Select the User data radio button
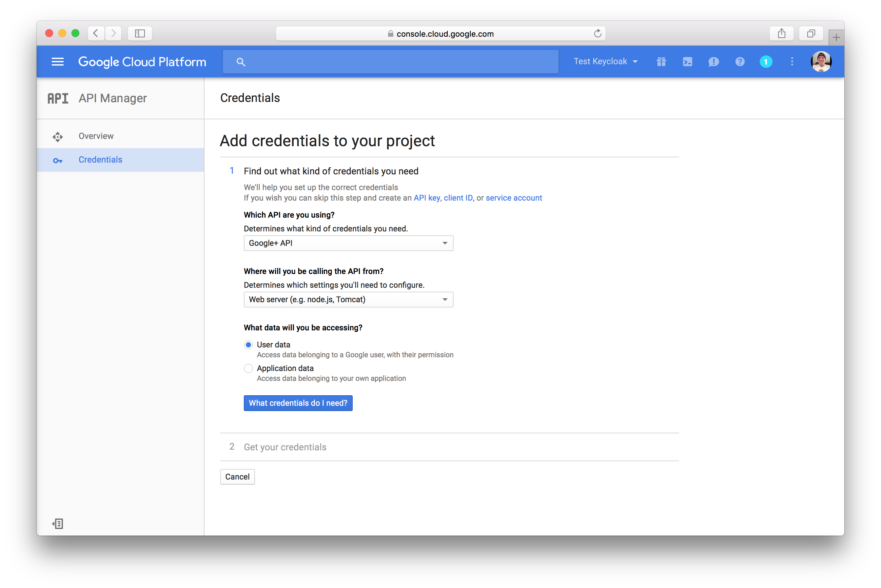Viewport: 881px width, 588px height. pyautogui.click(x=249, y=344)
